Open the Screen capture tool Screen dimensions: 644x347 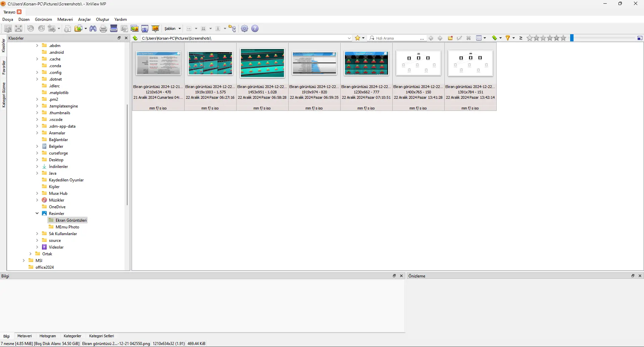tap(145, 29)
